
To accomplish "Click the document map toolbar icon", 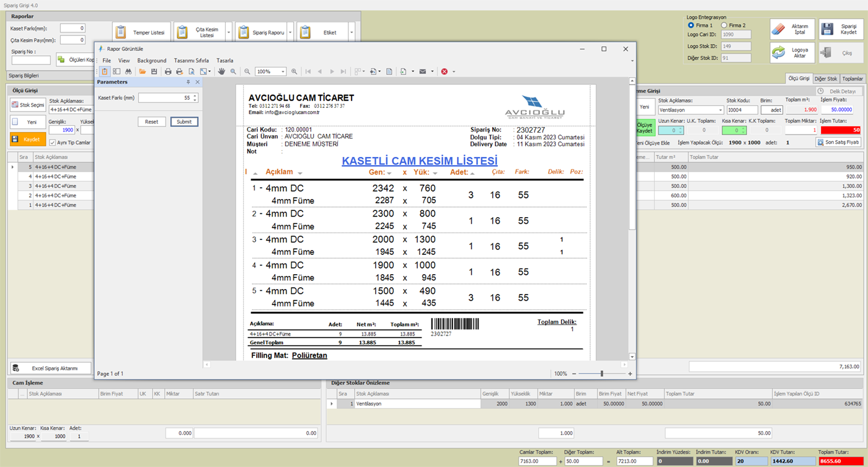I will [x=117, y=71].
